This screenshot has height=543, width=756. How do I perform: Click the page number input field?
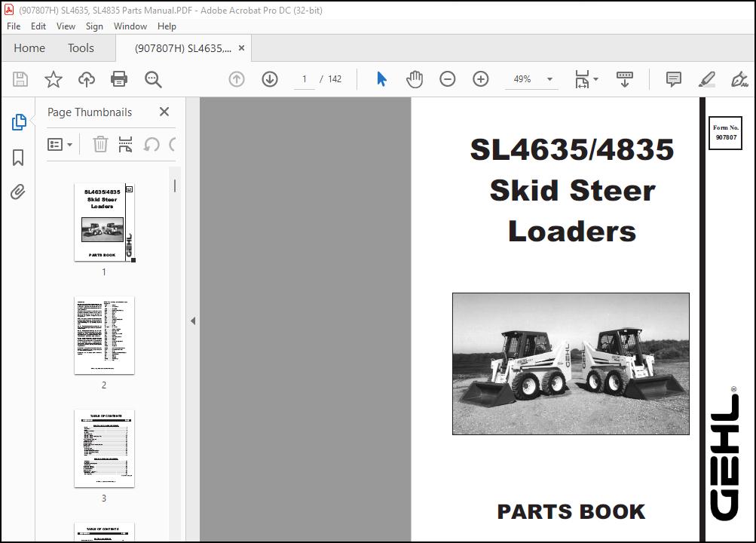tap(305, 79)
